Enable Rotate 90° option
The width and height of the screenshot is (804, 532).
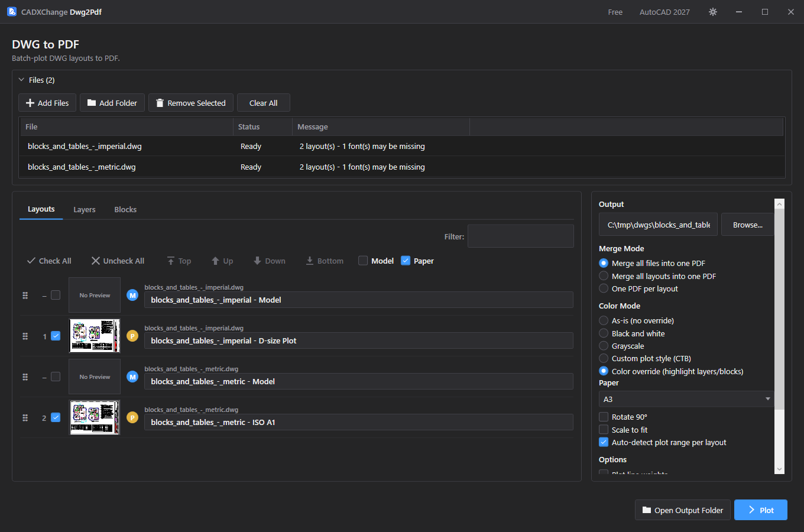(604, 417)
